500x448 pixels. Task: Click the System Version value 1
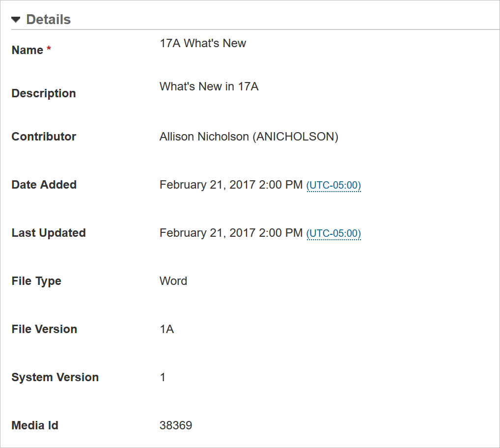tap(163, 378)
